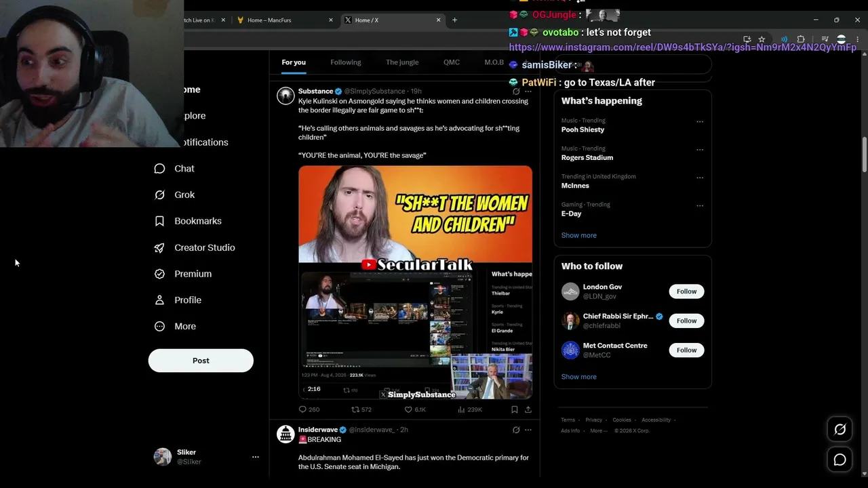Switch to The jungle tab

click(402, 62)
